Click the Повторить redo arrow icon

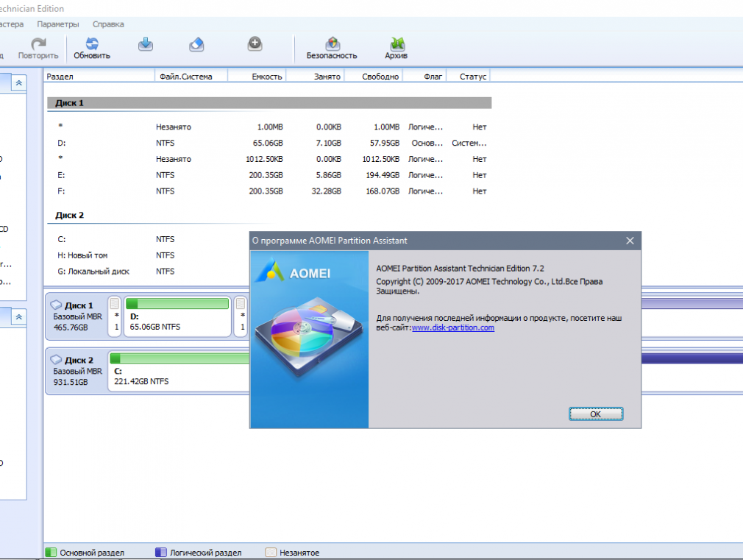pyautogui.click(x=38, y=44)
